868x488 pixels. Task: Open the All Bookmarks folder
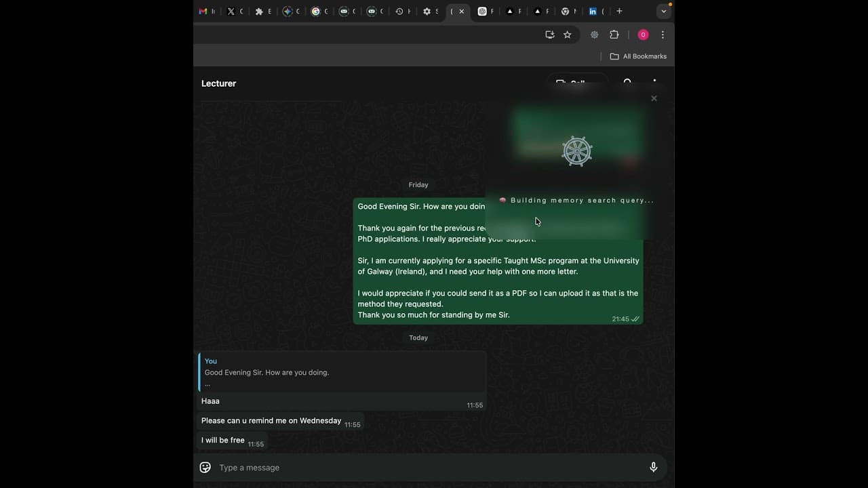click(638, 56)
